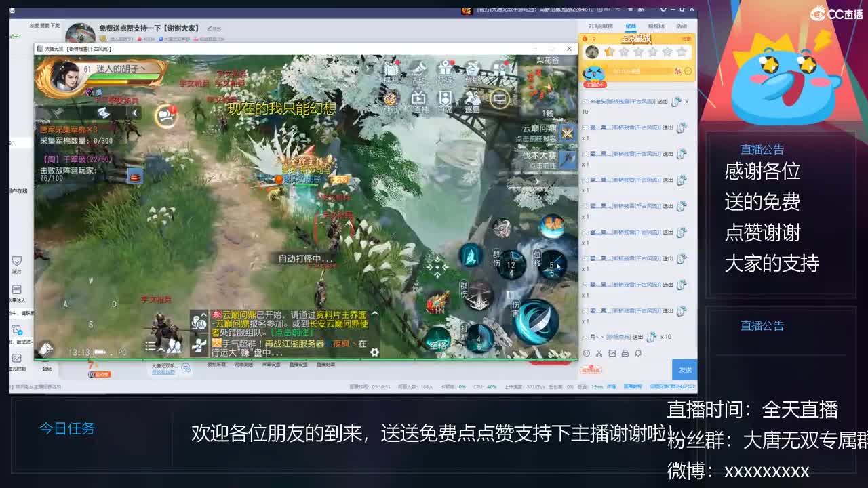The image size is (868, 488).
Task: Open 声音设置 sound settings option
Action: [x=271, y=365]
